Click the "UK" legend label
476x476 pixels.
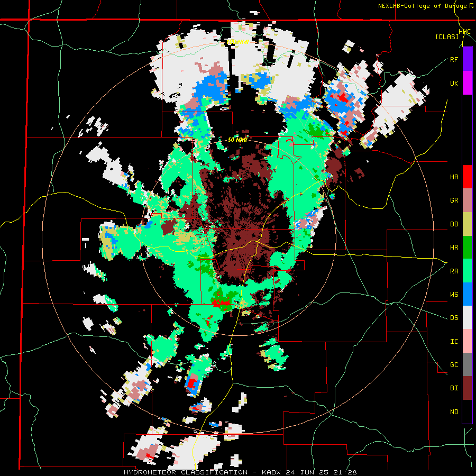454,83
